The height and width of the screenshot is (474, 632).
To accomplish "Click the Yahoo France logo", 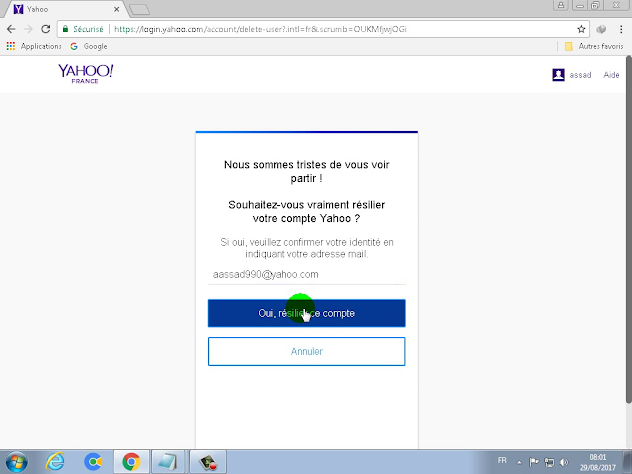I will click(85, 73).
